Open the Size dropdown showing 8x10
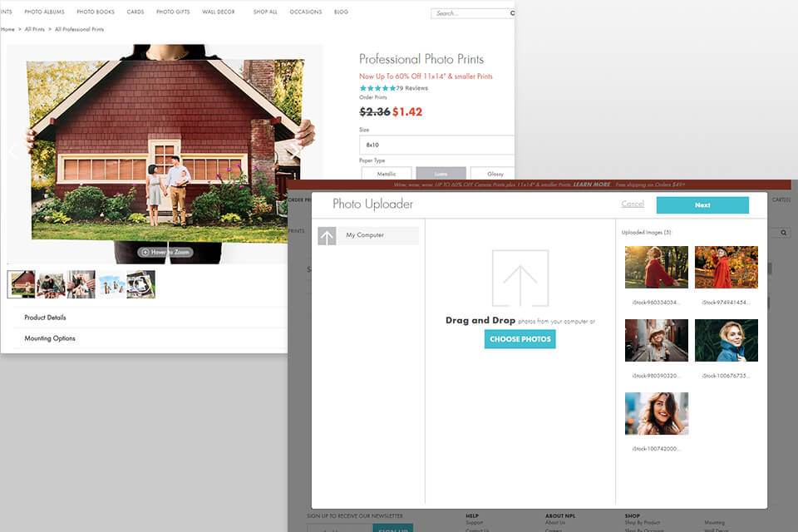The image size is (798, 532). (436, 145)
